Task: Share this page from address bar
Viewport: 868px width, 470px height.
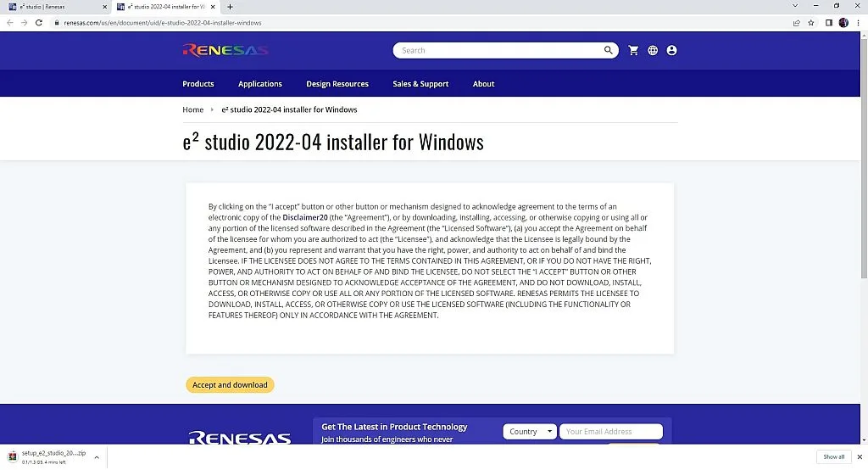Action: (x=796, y=23)
